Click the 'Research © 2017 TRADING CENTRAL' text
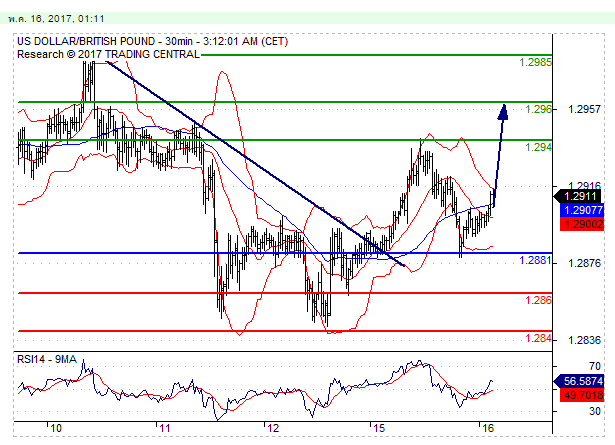The height and width of the screenshot is (445, 615). 109,54
